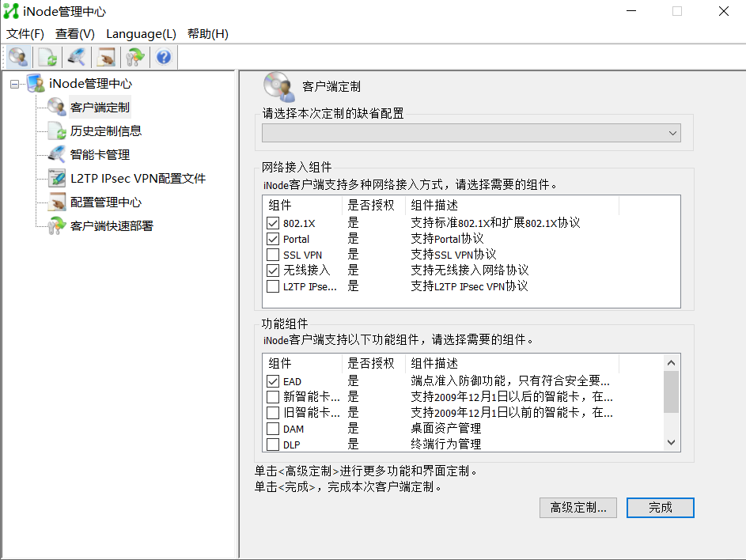
Task: Open the 查看(V) menu
Action: (74, 34)
